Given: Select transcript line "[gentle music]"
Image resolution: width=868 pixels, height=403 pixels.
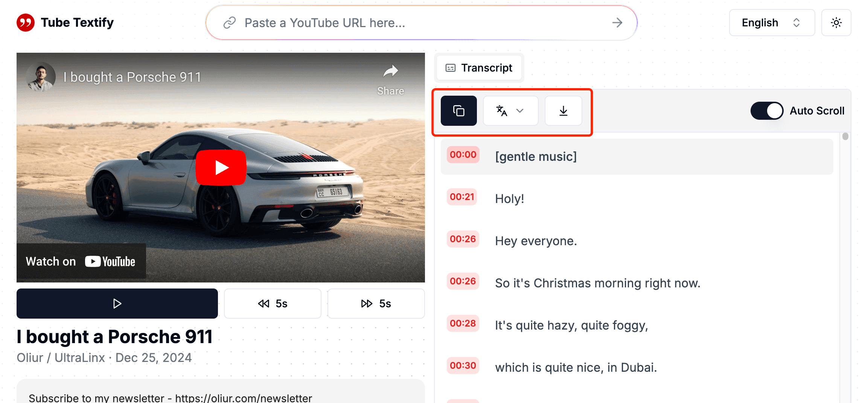Looking at the screenshot, I should [536, 156].
